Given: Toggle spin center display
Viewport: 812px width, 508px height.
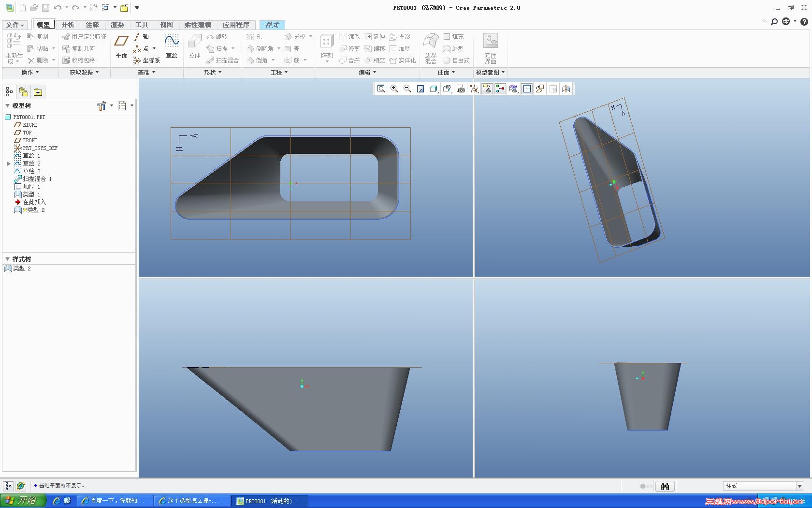Looking at the screenshot, I should click(500, 89).
